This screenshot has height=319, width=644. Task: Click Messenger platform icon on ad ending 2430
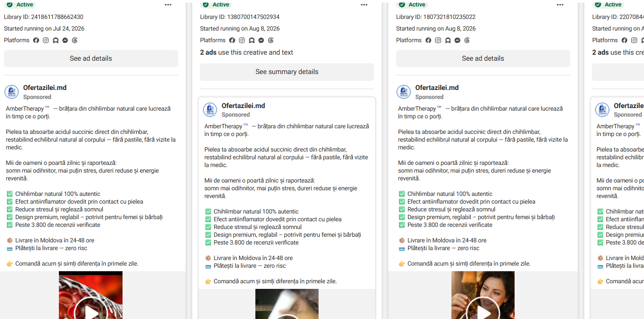65,40
